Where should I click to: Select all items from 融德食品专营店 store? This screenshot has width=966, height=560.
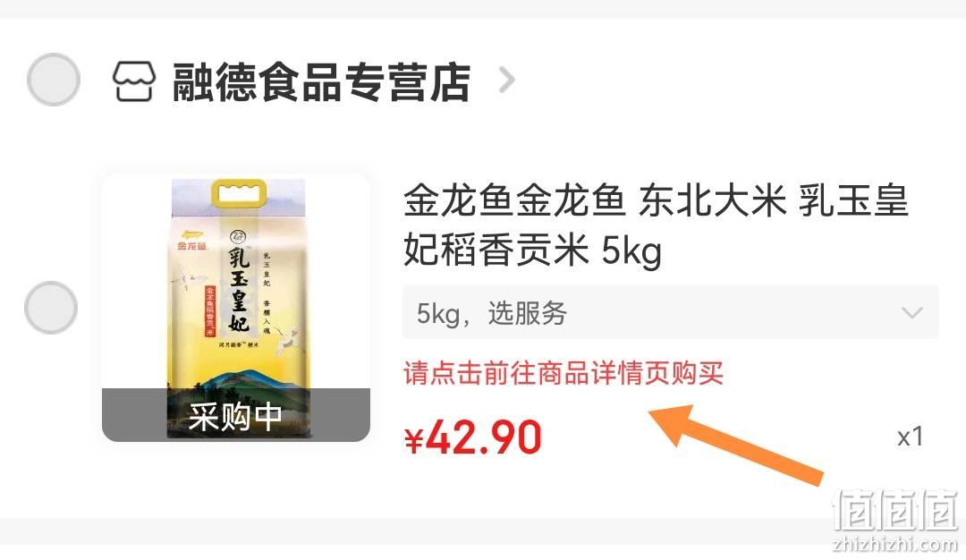tap(54, 80)
